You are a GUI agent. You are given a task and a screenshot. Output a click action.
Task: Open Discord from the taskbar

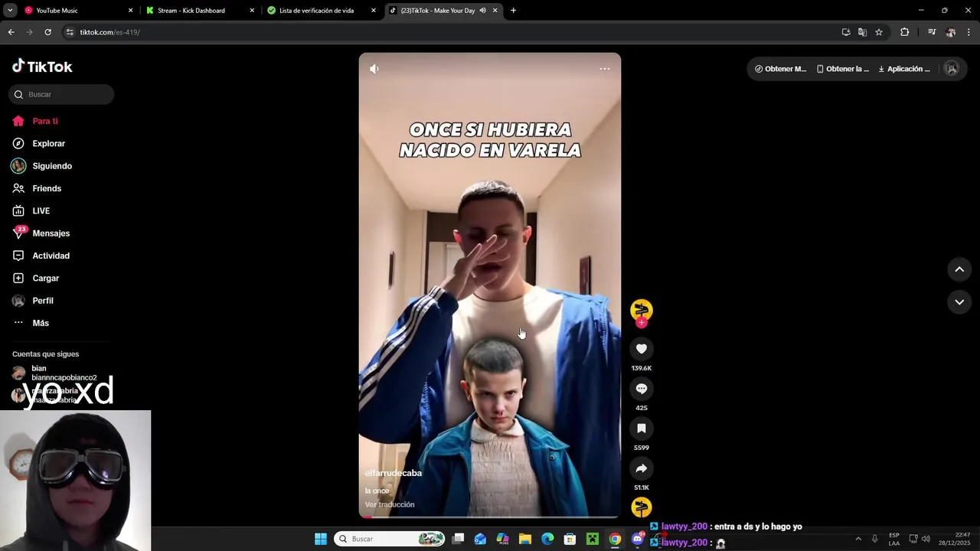pyautogui.click(x=638, y=539)
